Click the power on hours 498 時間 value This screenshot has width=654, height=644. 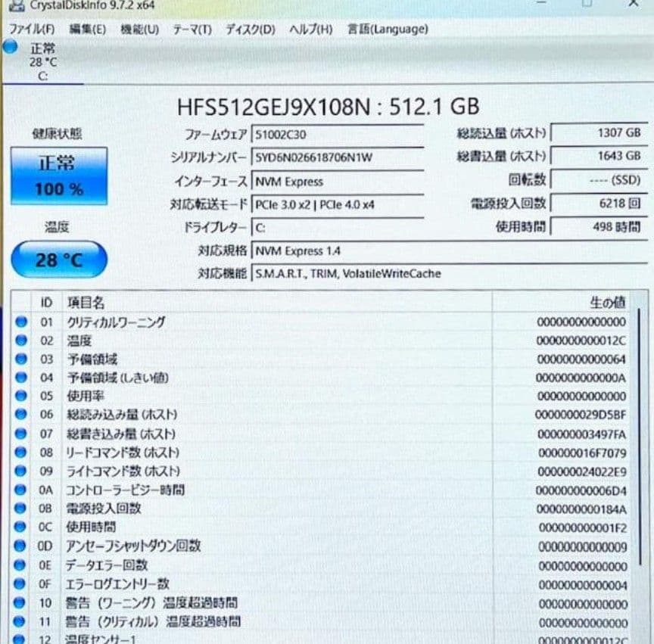coord(599,227)
